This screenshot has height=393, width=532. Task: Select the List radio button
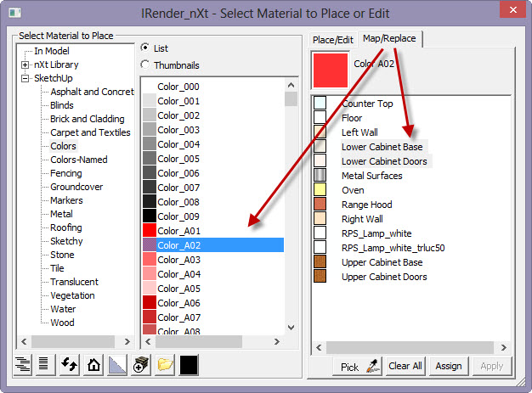[145, 48]
